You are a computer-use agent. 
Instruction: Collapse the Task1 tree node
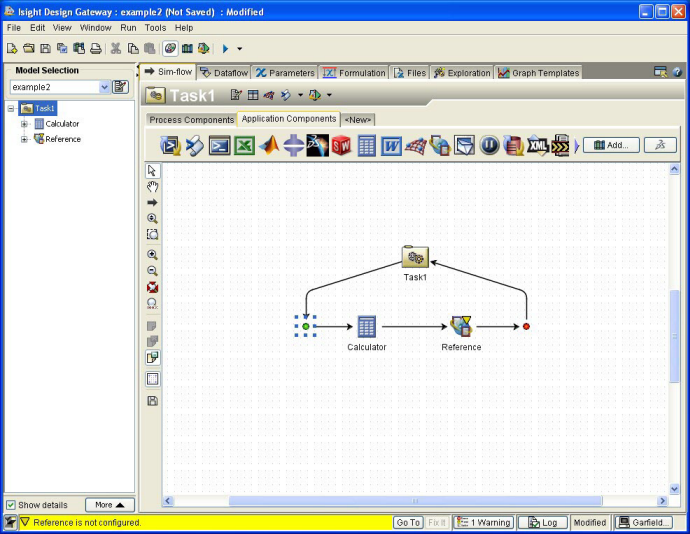pos(11,108)
